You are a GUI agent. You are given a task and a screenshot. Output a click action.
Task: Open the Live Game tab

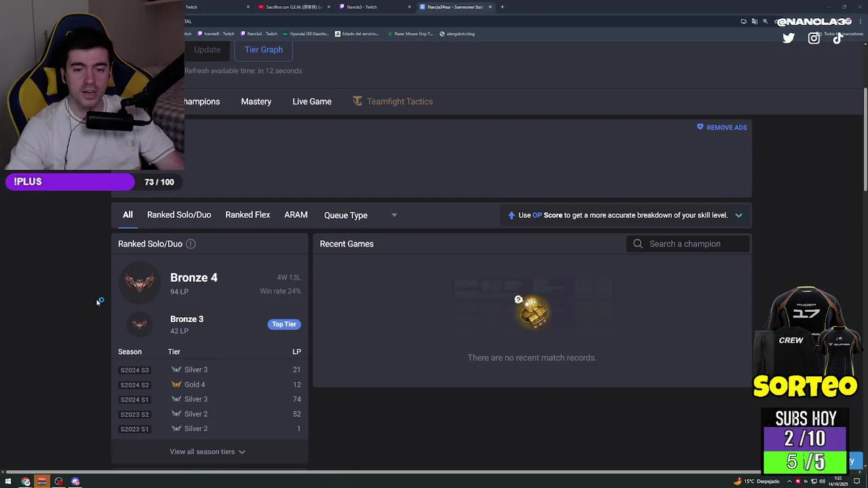(312, 102)
